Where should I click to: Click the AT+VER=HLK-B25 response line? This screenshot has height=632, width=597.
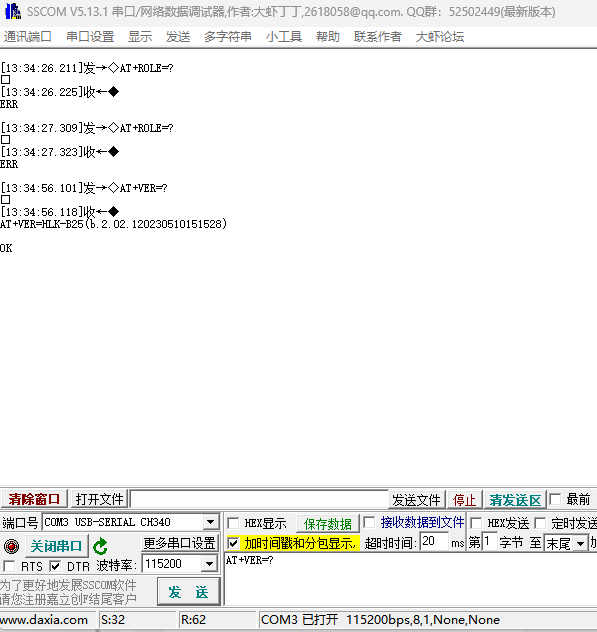(x=114, y=224)
